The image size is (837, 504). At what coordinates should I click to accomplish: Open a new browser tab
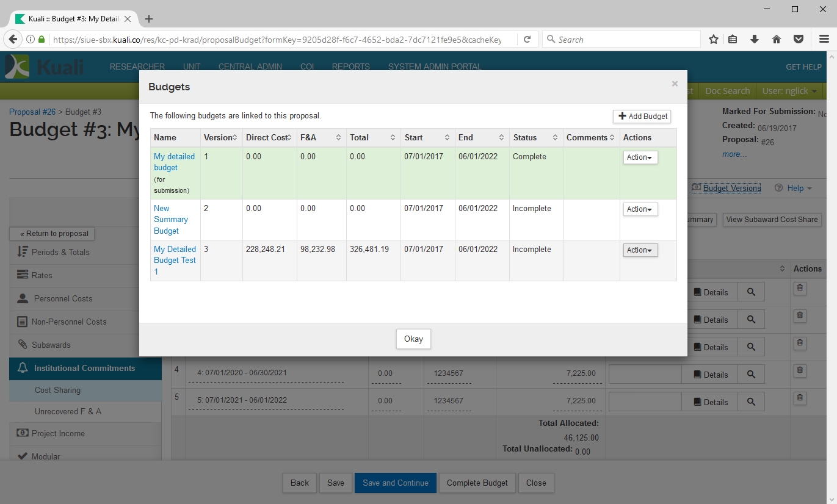(149, 19)
